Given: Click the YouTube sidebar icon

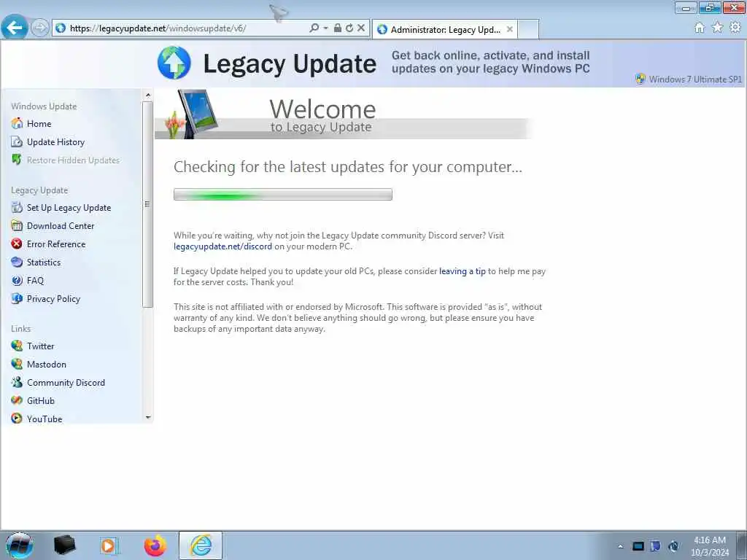Looking at the screenshot, I should pyautogui.click(x=17, y=419).
